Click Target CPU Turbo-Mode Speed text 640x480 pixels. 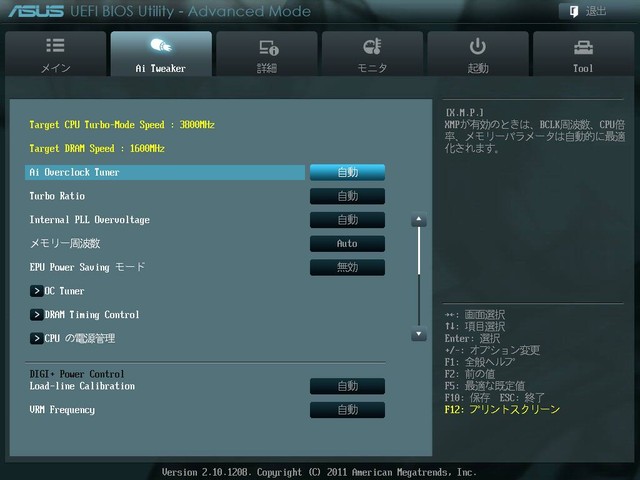pyautogui.click(x=122, y=124)
